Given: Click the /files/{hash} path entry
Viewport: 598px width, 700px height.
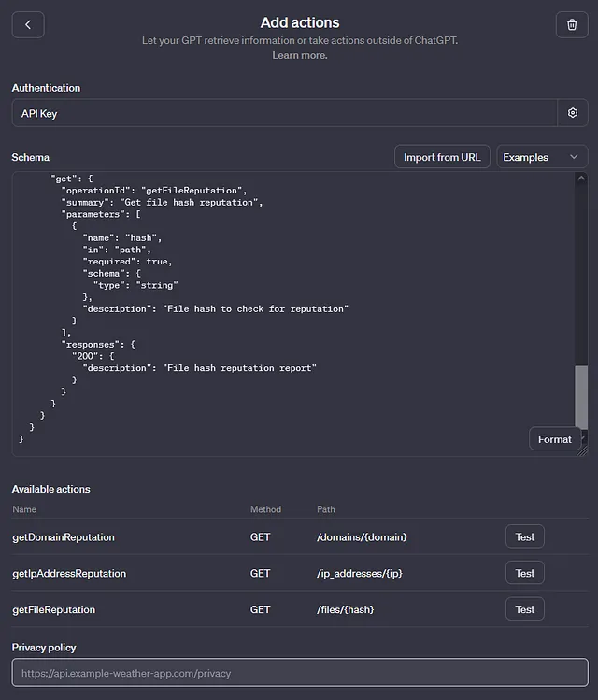Looking at the screenshot, I should tap(346, 609).
